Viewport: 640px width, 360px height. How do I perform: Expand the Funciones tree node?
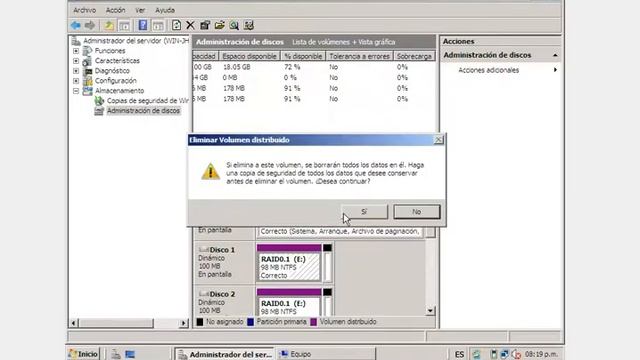coord(76,51)
